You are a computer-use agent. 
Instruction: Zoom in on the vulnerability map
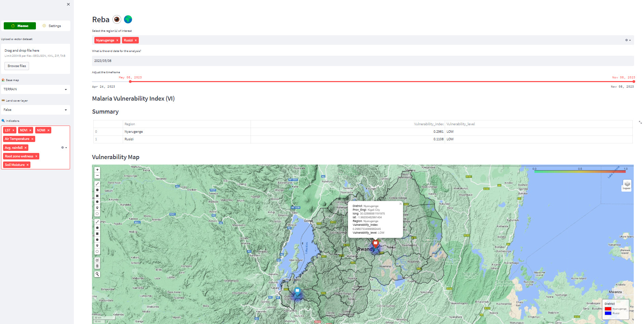point(97,170)
